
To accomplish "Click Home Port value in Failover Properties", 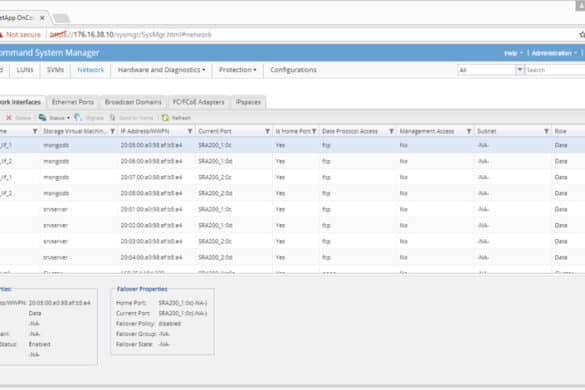I will coord(182,303).
